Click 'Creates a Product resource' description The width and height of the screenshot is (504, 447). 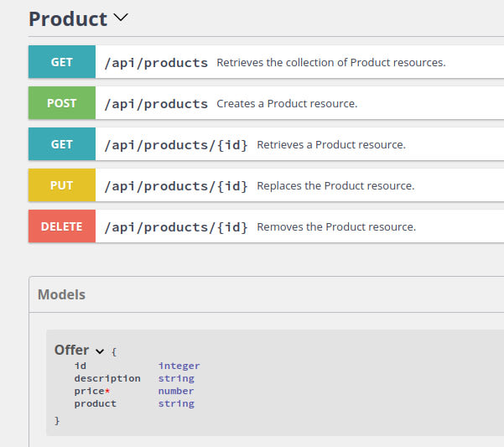pos(287,104)
